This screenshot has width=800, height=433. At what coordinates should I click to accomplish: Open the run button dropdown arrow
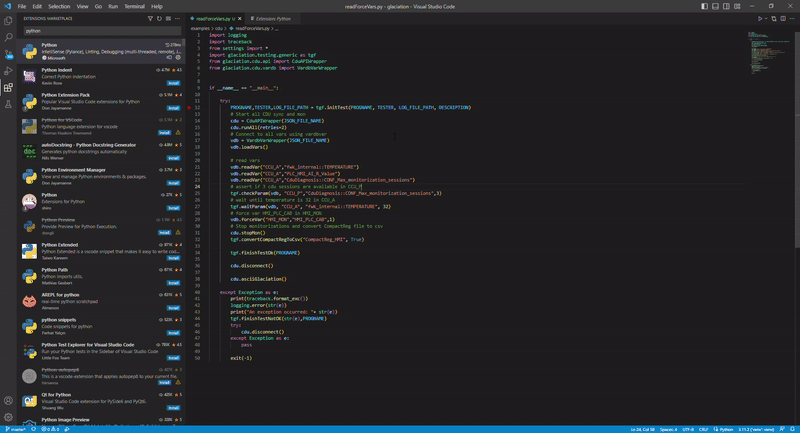click(x=766, y=19)
